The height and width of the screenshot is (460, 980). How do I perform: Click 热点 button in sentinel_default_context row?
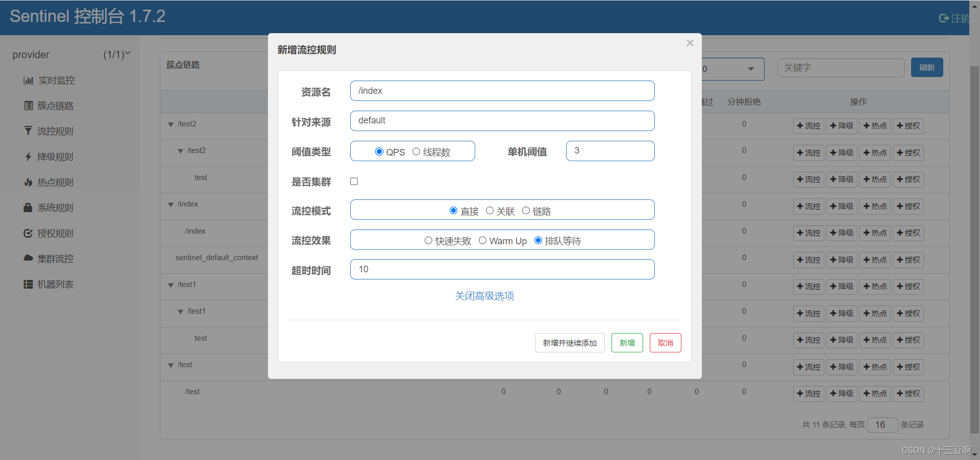(875, 260)
